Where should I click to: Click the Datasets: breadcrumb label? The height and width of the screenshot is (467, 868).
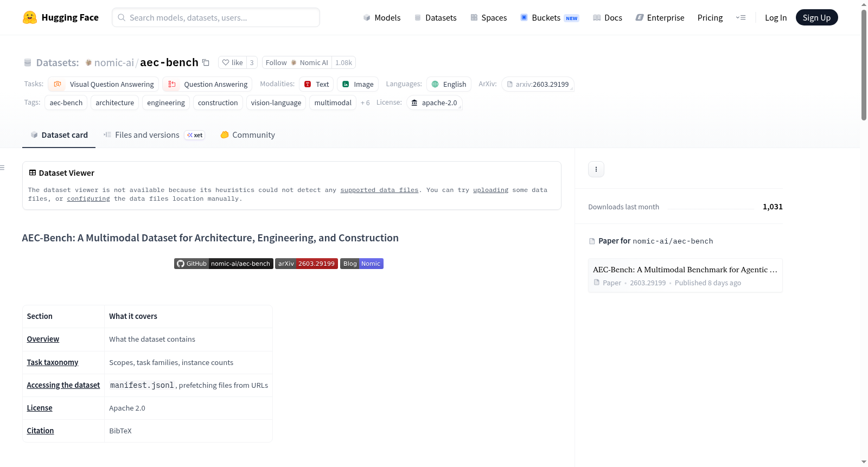tap(58, 62)
